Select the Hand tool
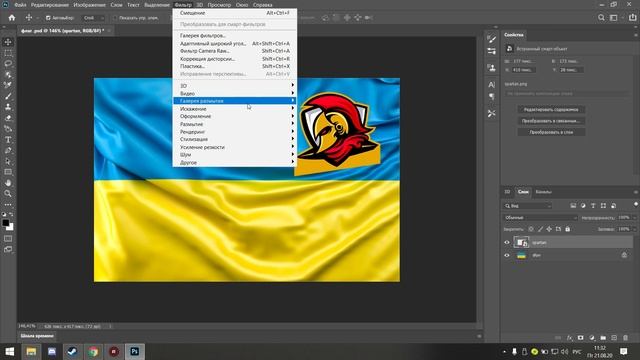The width and height of the screenshot is (640, 360). pos(8,183)
